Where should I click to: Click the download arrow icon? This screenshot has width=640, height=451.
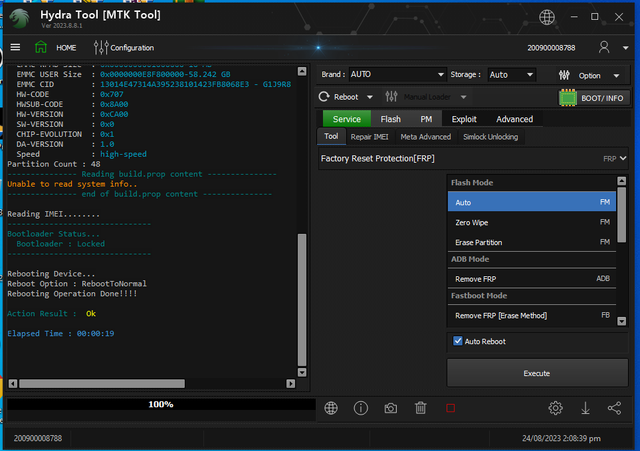(585, 408)
